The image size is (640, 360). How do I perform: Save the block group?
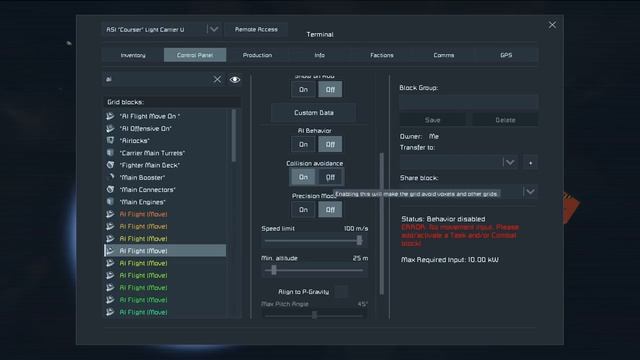(432, 120)
